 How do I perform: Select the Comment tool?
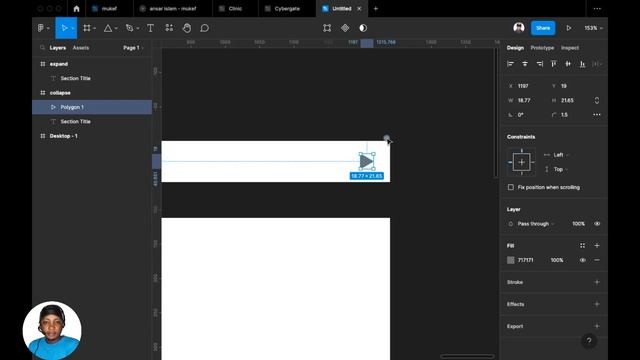tap(204, 28)
